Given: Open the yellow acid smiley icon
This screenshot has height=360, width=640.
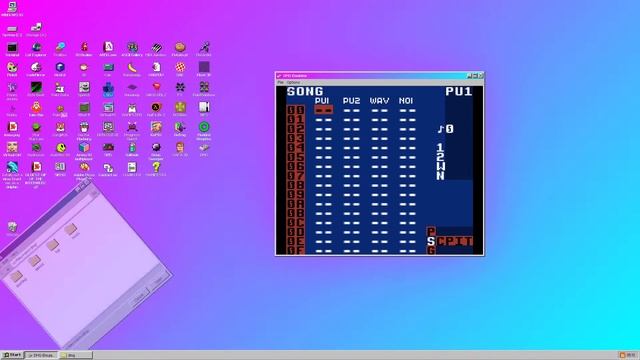Looking at the screenshot, I should tap(60, 147).
